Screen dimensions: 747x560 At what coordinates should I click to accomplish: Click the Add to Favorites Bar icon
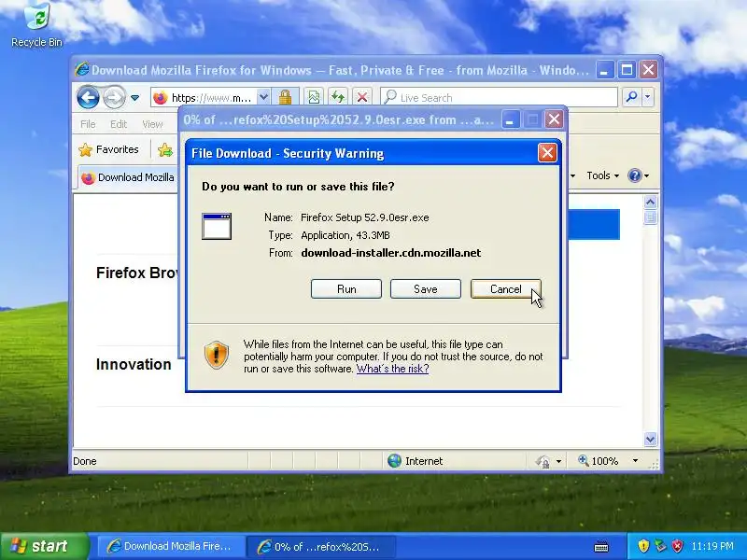point(165,149)
